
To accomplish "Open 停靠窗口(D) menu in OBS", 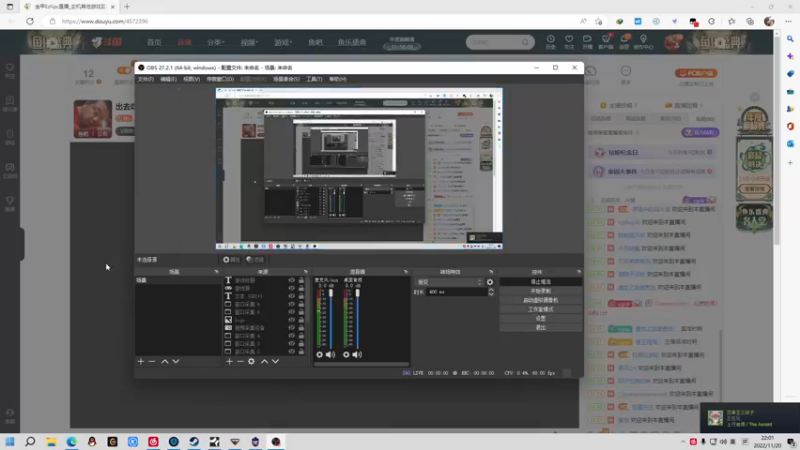I will click(x=220, y=79).
